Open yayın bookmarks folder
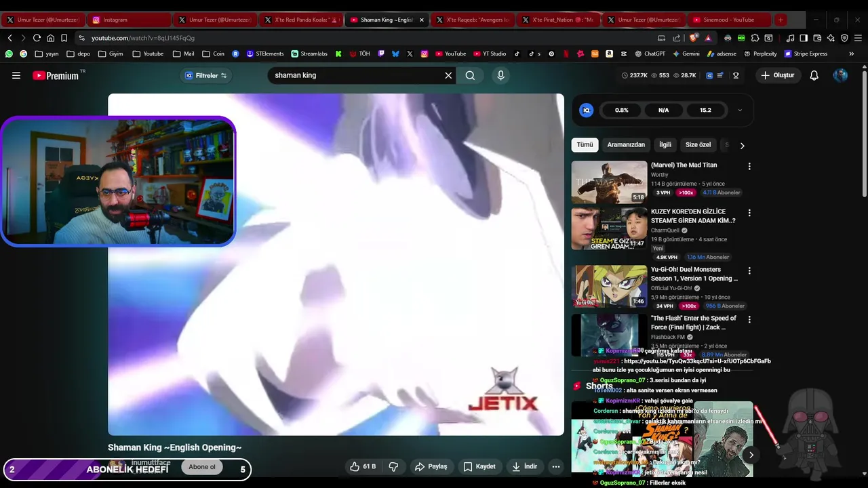This screenshot has width=868, height=488. coord(47,54)
